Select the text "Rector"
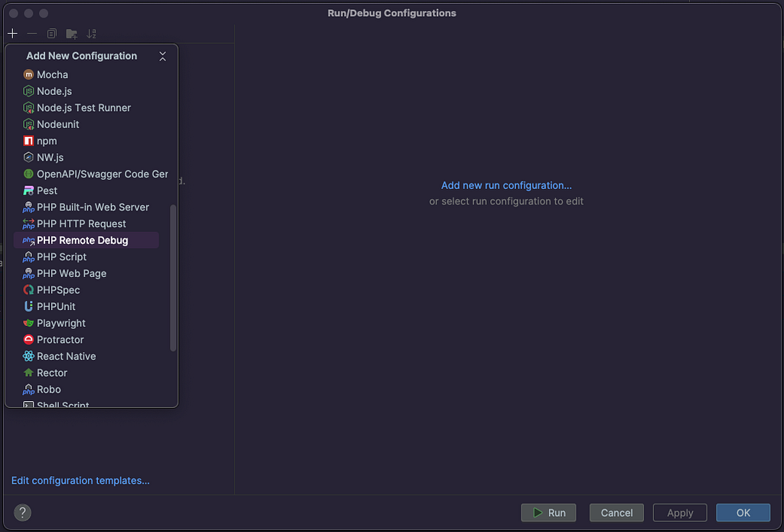The image size is (784, 532). (52, 373)
